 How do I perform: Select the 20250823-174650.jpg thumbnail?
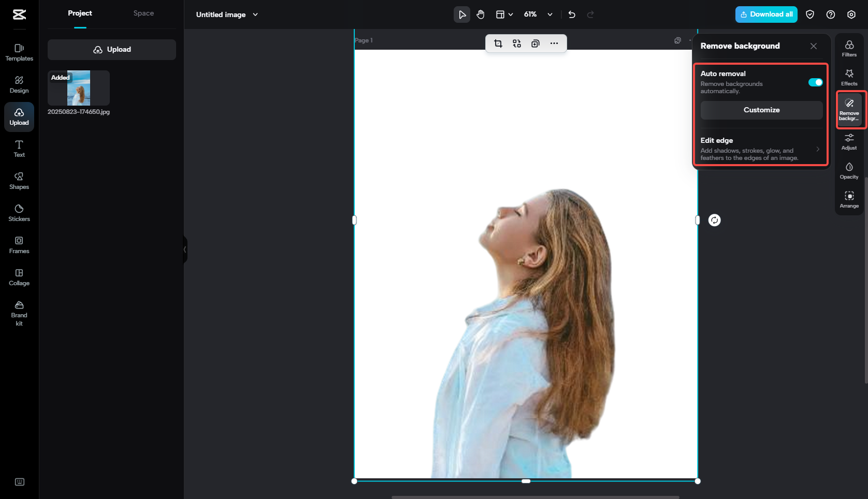click(x=78, y=88)
